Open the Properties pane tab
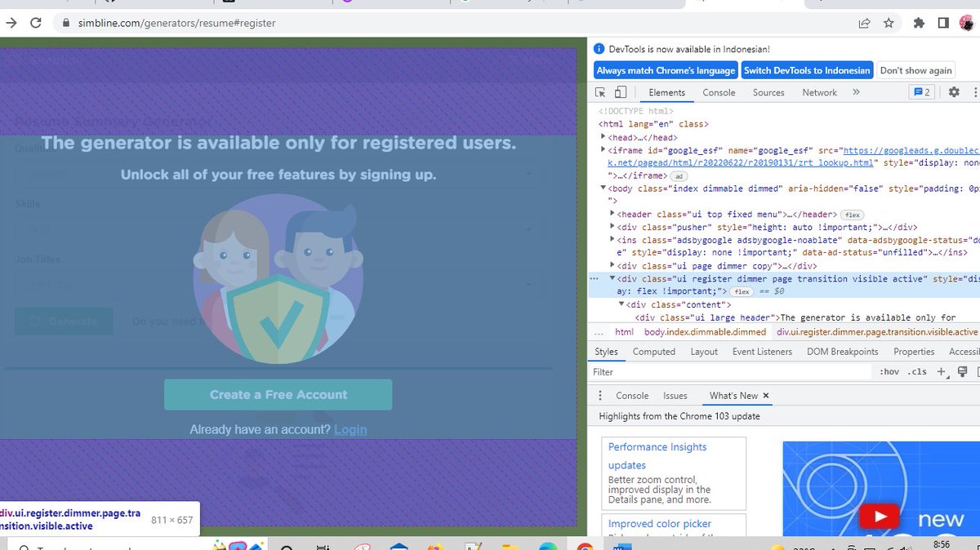This screenshot has width=980, height=550. click(914, 352)
